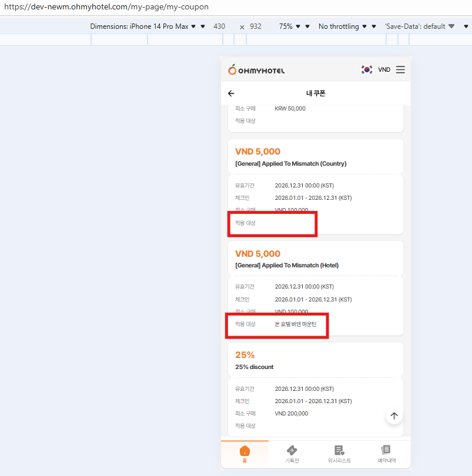Open the 위시리스트 tab
472x476 pixels.
coord(339,454)
